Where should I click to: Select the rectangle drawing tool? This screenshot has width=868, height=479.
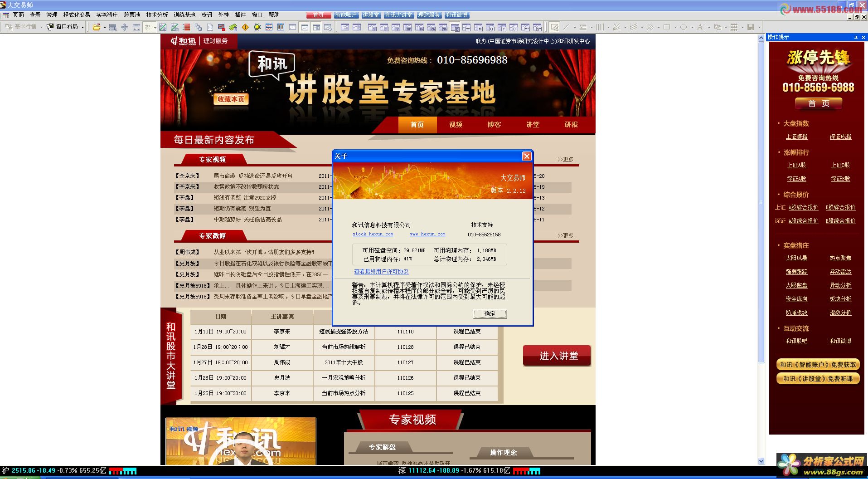[x=667, y=27]
